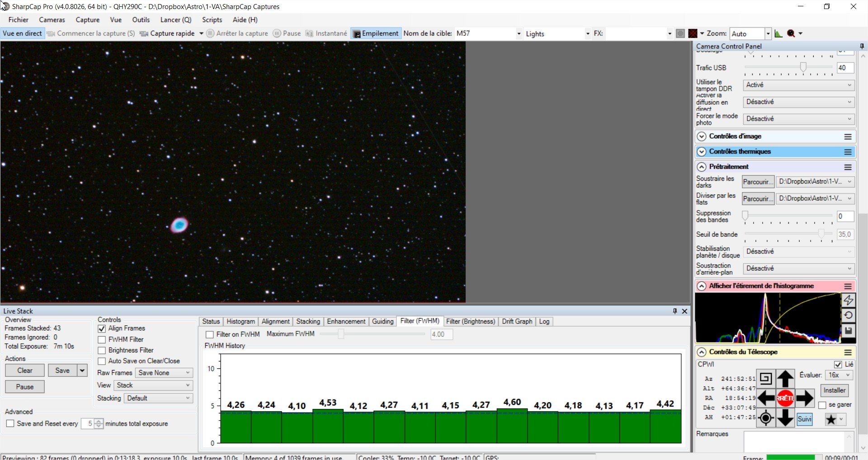868x460 pixels.
Task: Toggle the Align Frames checkbox
Action: tap(102, 329)
